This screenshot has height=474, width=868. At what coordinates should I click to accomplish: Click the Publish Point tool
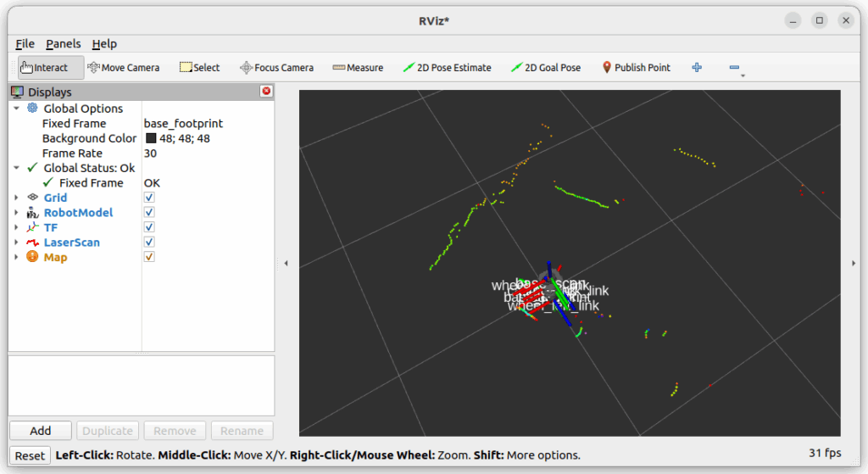[x=636, y=68]
